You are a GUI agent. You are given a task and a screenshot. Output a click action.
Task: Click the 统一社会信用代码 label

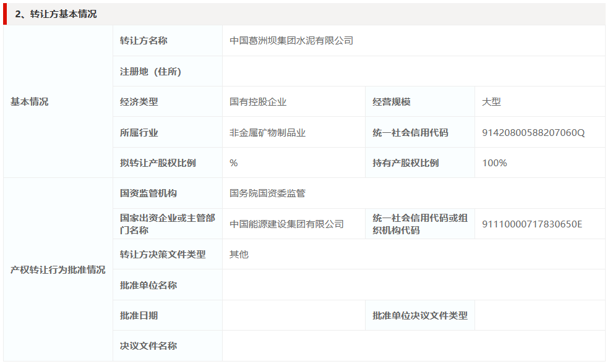coord(410,132)
